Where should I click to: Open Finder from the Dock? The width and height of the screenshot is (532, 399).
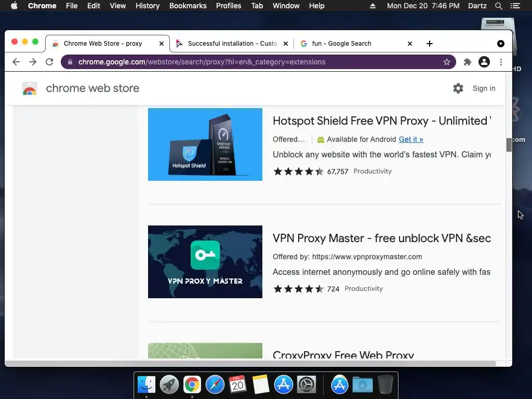(x=146, y=385)
